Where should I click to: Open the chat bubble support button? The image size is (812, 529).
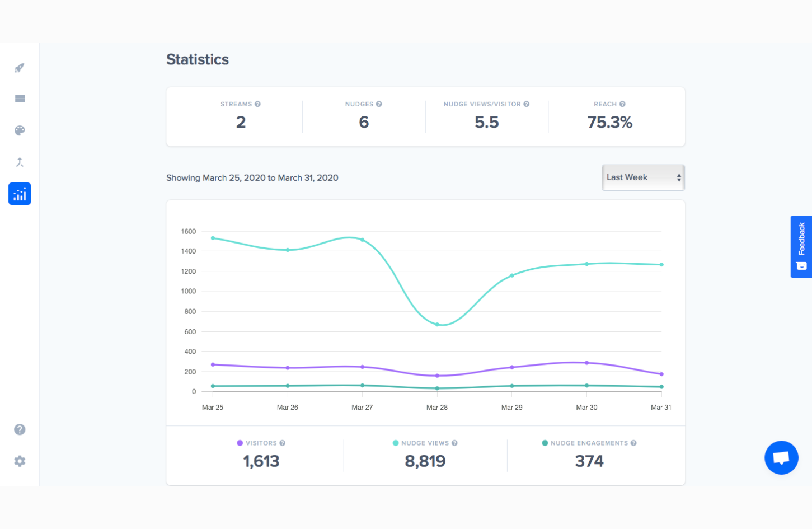pos(781,458)
